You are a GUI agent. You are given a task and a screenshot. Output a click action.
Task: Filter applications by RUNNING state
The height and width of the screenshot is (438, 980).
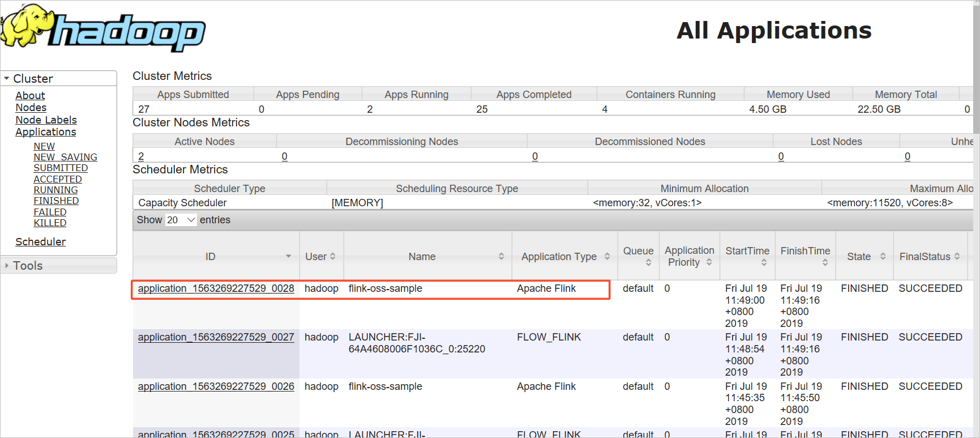tap(55, 190)
